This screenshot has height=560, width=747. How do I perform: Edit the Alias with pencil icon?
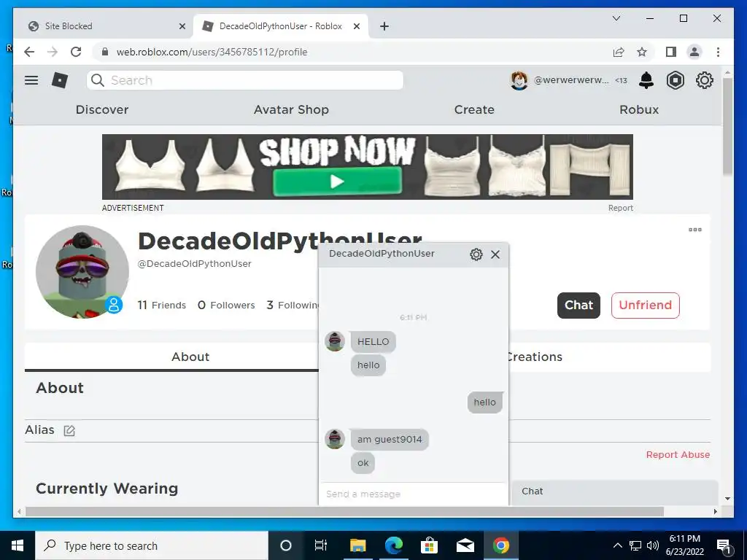(x=69, y=430)
